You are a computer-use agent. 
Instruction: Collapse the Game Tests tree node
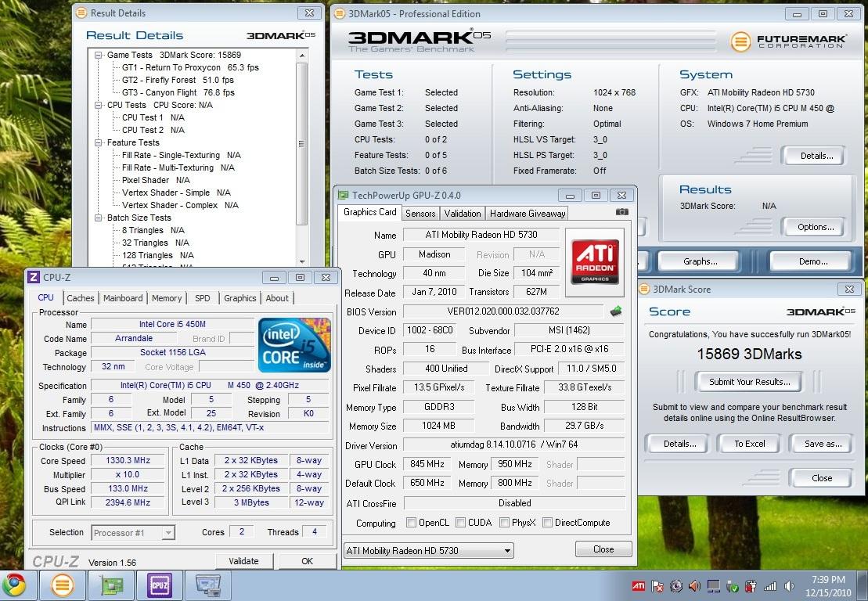click(98, 55)
